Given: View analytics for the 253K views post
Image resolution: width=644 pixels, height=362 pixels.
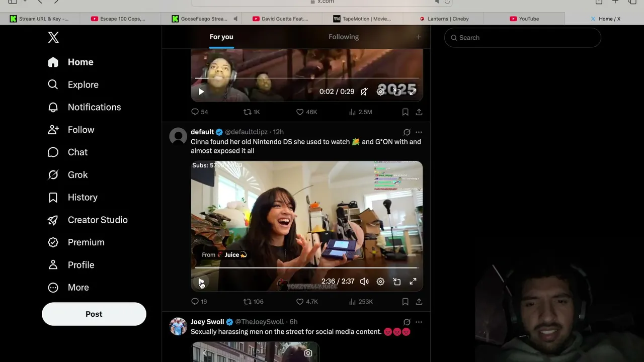Looking at the screenshot, I should (361, 302).
